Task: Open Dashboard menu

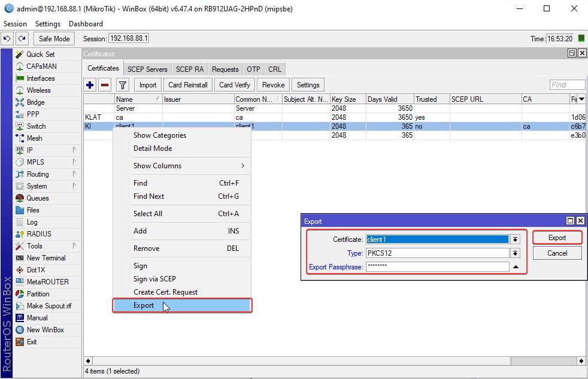Action: pyautogui.click(x=86, y=24)
